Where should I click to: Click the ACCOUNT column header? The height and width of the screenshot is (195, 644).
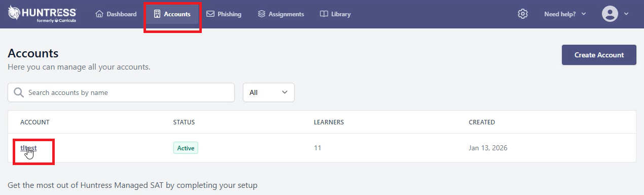pyautogui.click(x=35, y=122)
